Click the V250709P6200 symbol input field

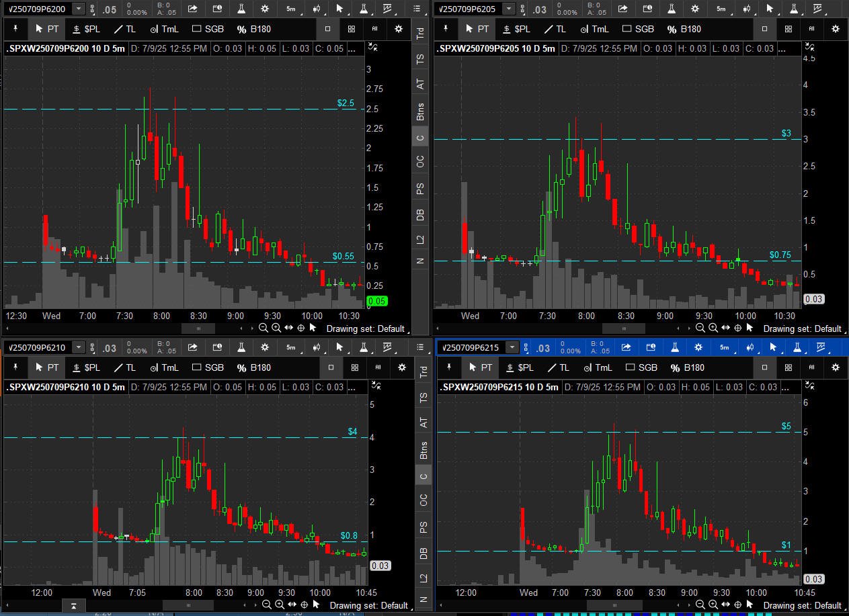click(x=38, y=9)
